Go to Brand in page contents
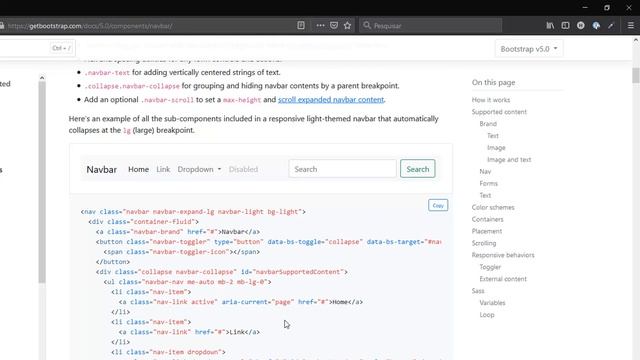The width and height of the screenshot is (640, 360). tap(488, 124)
